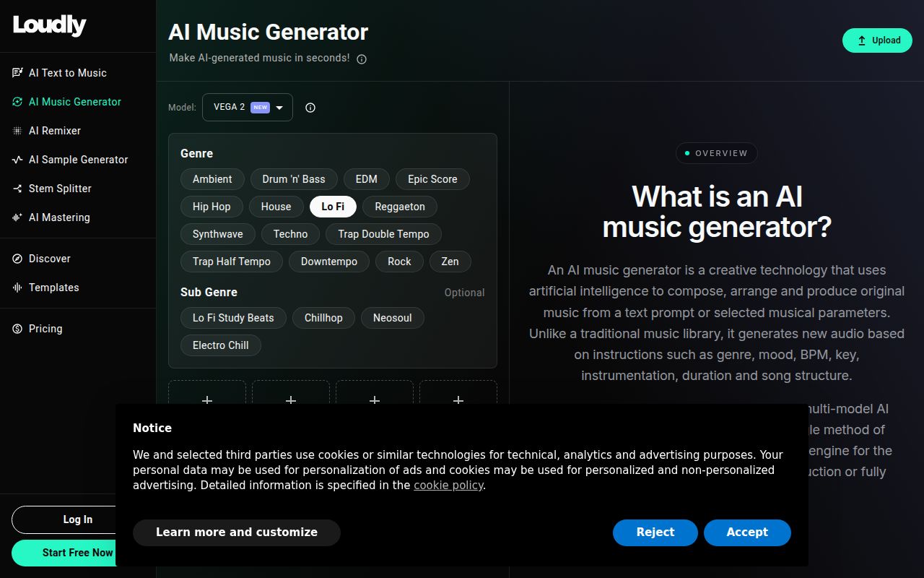Image resolution: width=924 pixels, height=578 pixels.
Task: Click the info icon next to Model dropdown
Action: [310, 108]
